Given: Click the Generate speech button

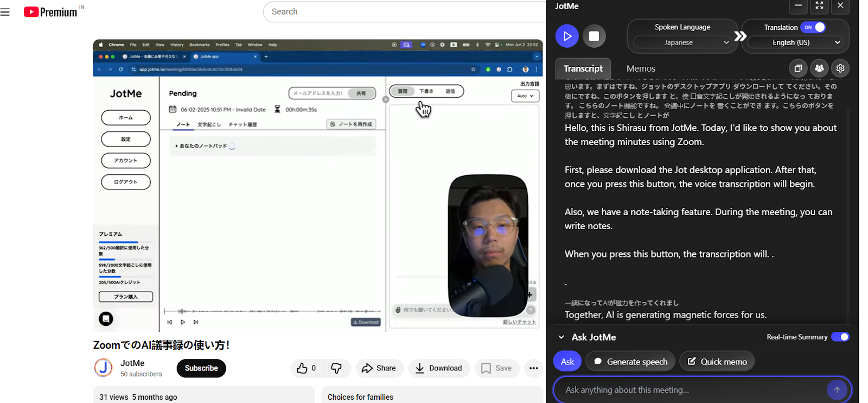Looking at the screenshot, I should click(630, 361).
